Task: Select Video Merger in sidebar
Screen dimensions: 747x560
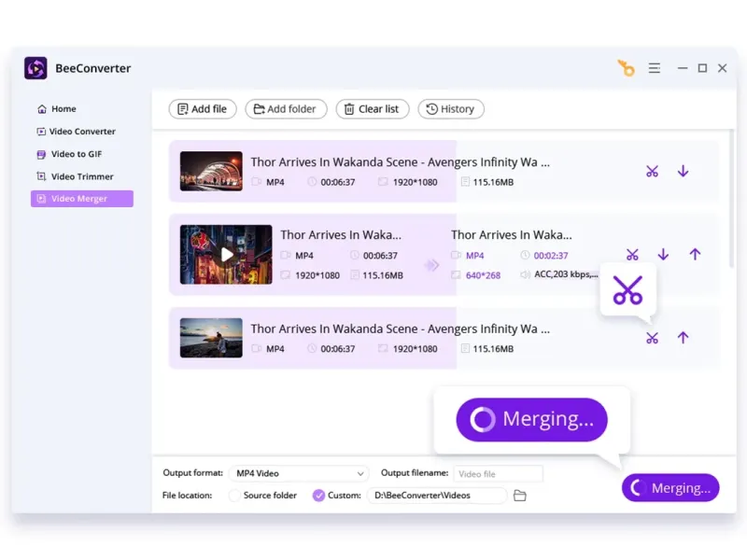Action: (x=82, y=199)
